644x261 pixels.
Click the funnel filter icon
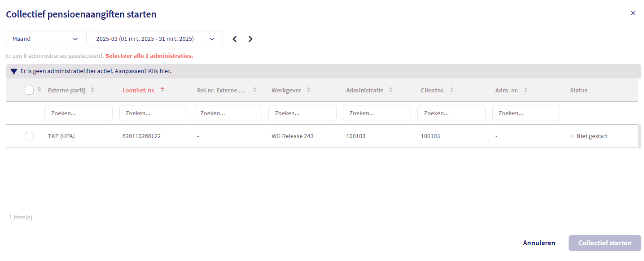coord(14,71)
